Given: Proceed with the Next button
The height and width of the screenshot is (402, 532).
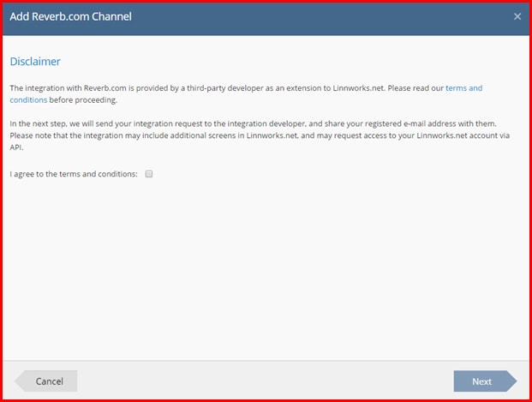Looking at the screenshot, I should click(485, 381).
